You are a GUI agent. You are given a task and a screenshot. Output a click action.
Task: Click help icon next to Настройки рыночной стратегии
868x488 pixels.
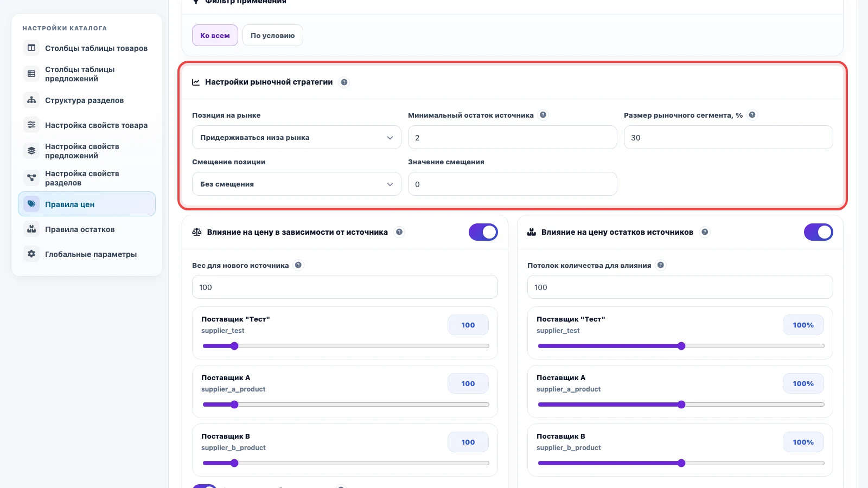tap(344, 82)
